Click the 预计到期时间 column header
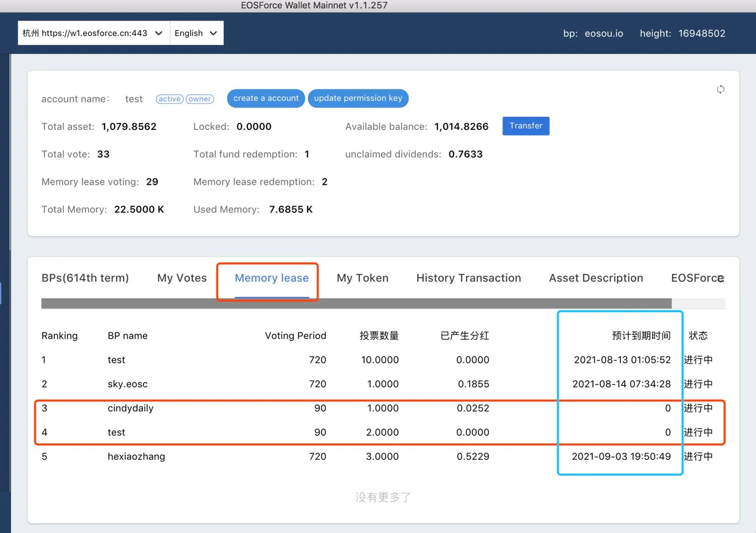Image resolution: width=756 pixels, height=533 pixels. [x=641, y=335]
